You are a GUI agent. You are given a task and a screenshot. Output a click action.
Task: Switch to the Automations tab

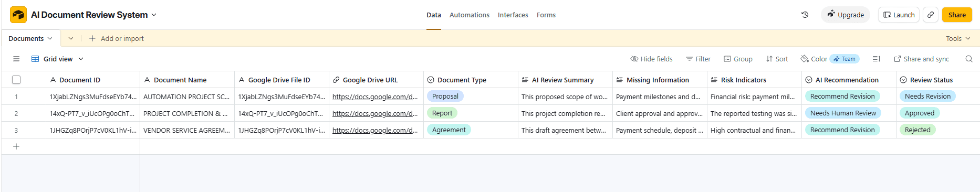pos(470,15)
